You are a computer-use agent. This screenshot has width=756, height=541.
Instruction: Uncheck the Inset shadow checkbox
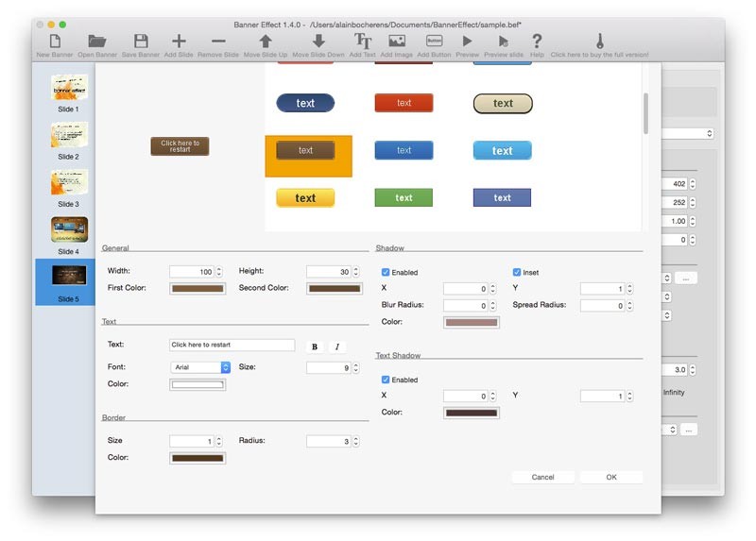517,273
